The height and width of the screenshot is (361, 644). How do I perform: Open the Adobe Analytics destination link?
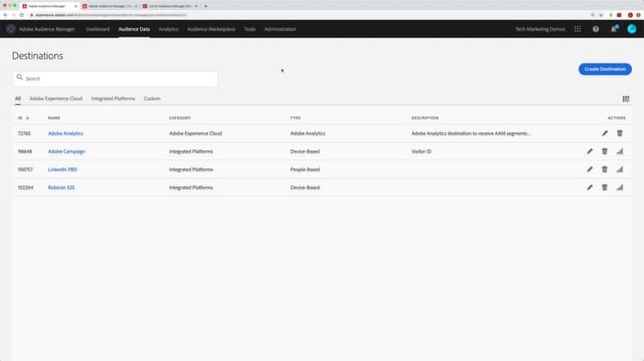pyautogui.click(x=65, y=133)
